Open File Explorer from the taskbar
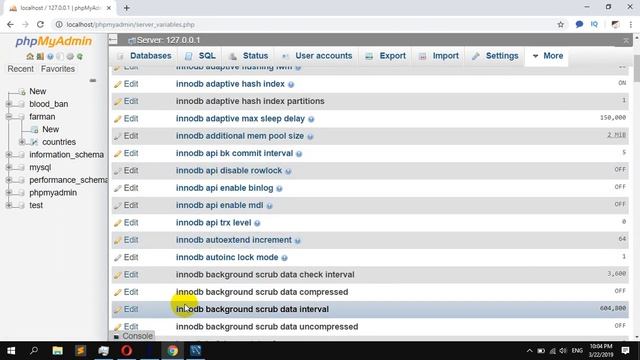Image resolution: width=640 pixels, height=360 pixels. coord(58,351)
